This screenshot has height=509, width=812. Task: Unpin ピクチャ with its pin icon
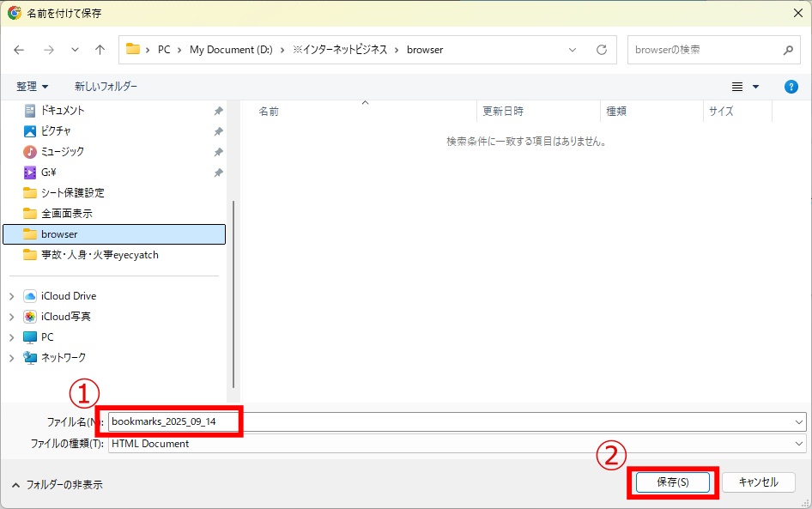pyautogui.click(x=219, y=131)
